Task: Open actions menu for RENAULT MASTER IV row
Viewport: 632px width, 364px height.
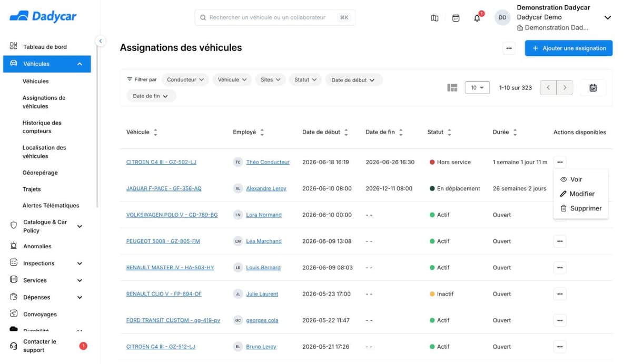Action: (560, 267)
